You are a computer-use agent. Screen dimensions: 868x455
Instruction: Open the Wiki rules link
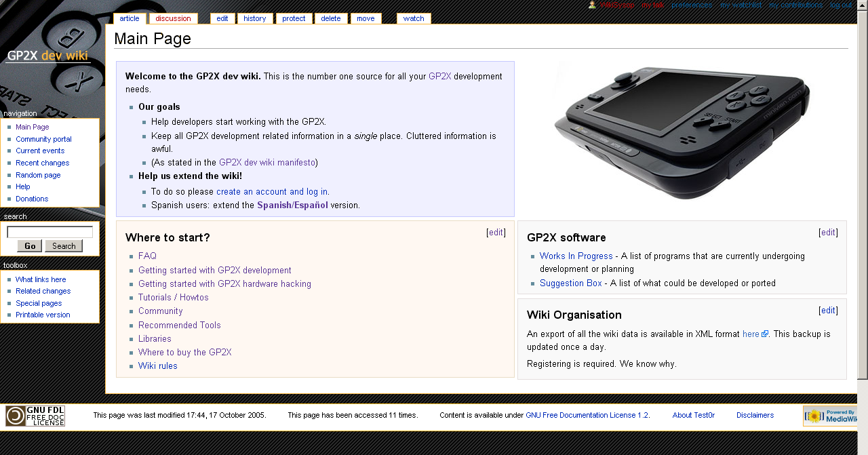(158, 366)
